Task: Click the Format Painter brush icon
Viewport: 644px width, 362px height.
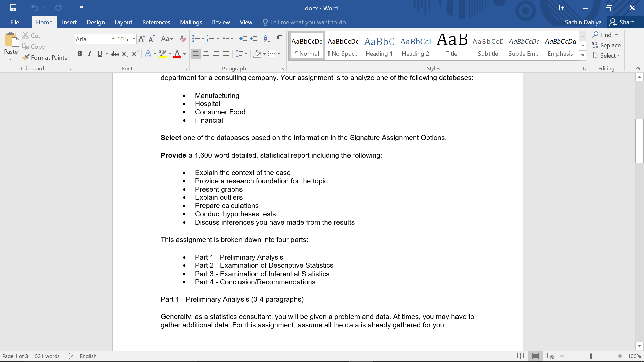Action: click(26, 58)
